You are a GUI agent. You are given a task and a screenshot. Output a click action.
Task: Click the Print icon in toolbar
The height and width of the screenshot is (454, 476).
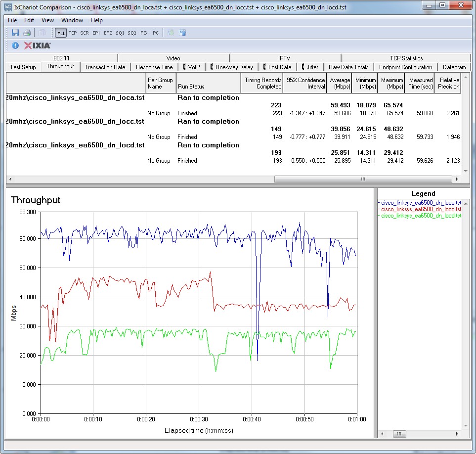pyautogui.click(x=27, y=33)
